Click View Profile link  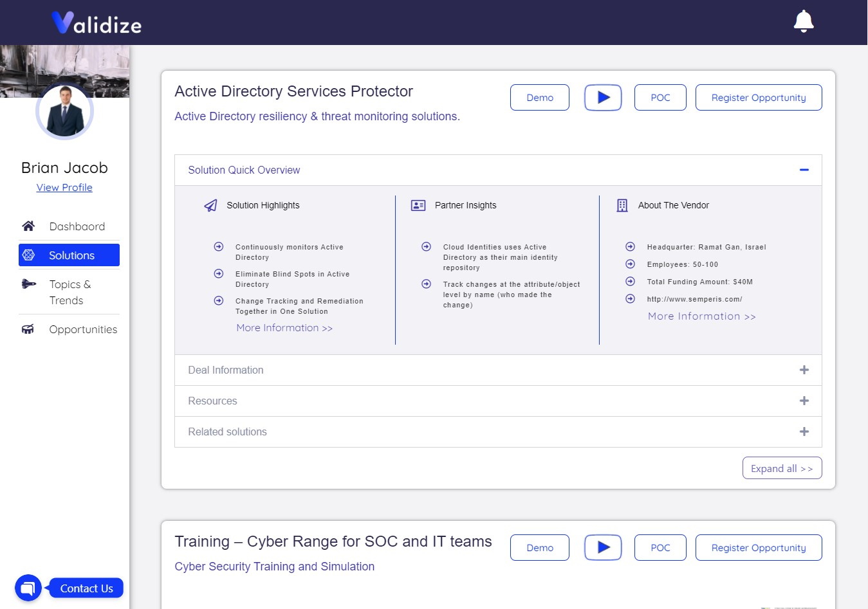tap(64, 187)
